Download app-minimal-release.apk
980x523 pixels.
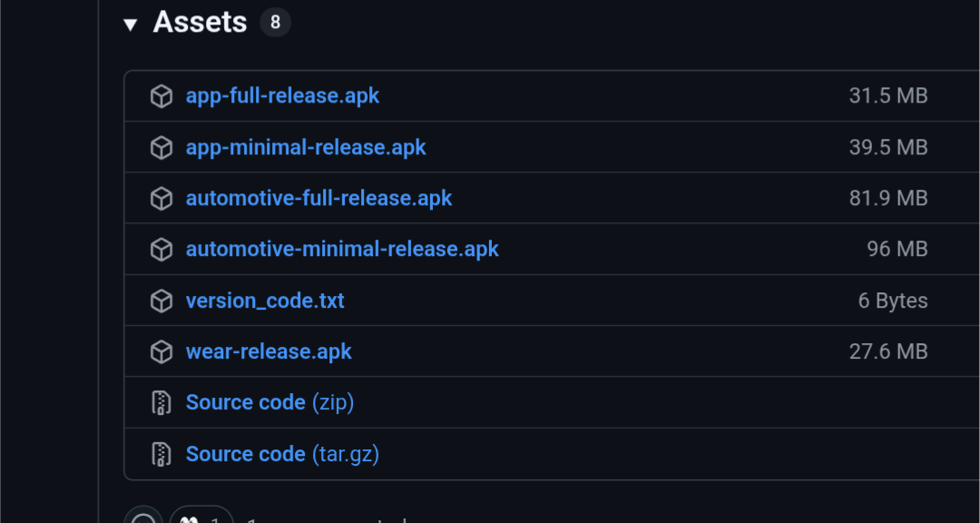306,147
